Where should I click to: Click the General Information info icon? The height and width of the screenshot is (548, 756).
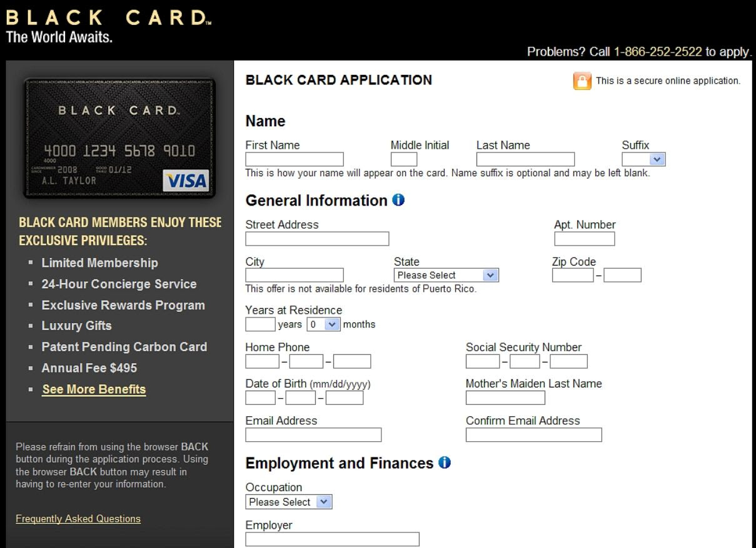tap(398, 201)
